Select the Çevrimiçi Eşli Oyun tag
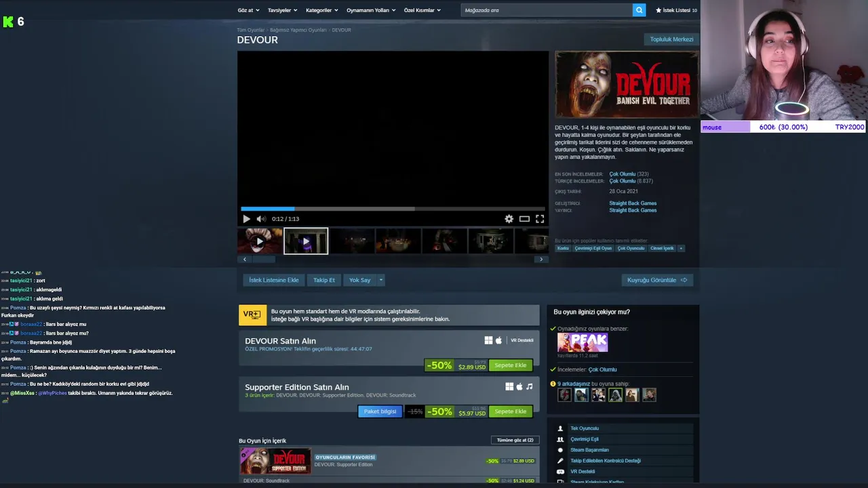868x488 pixels. (x=593, y=248)
